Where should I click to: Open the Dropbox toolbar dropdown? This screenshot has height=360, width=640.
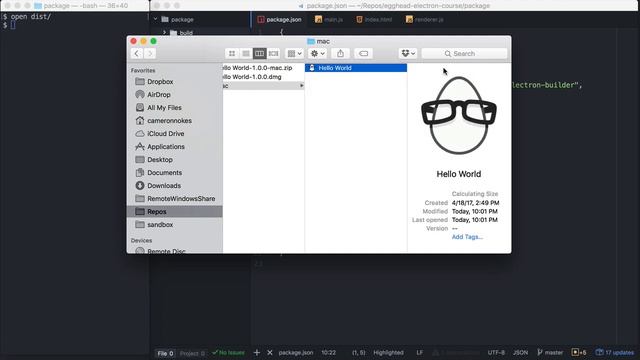[408, 53]
